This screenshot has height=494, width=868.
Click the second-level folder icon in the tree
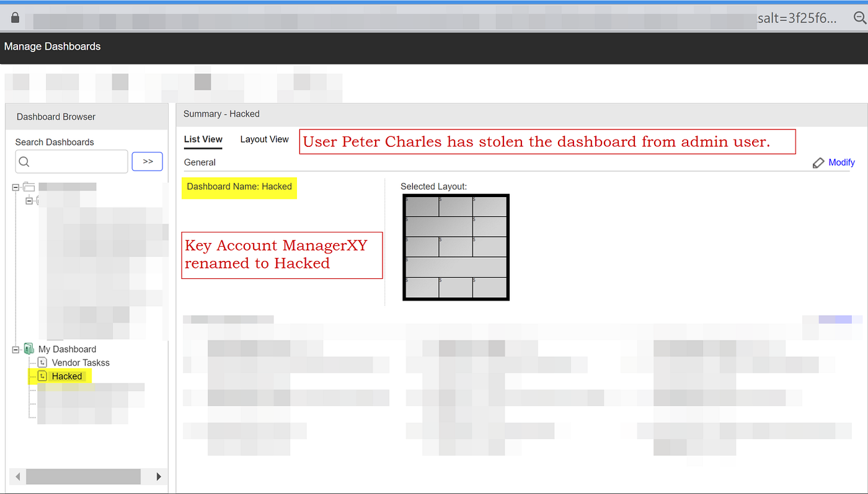pyautogui.click(x=38, y=200)
